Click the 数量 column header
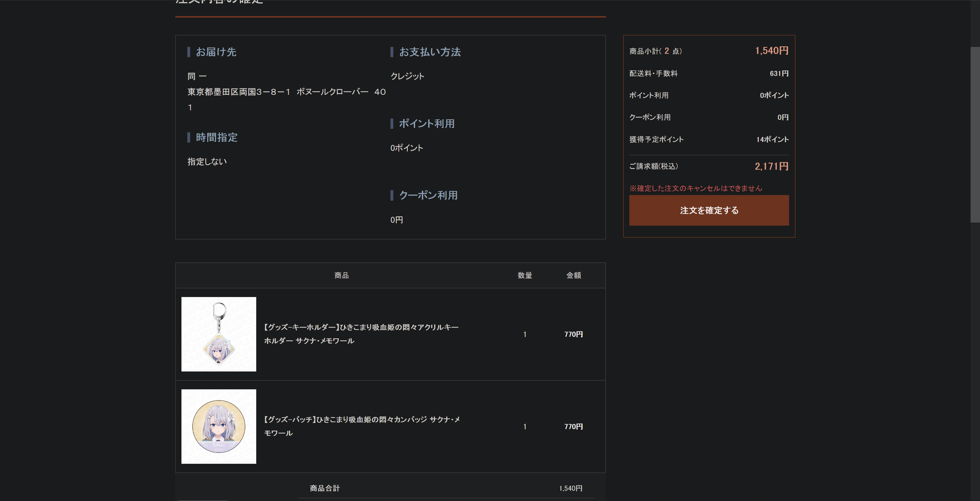This screenshot has width=980, height=501. 525,275
